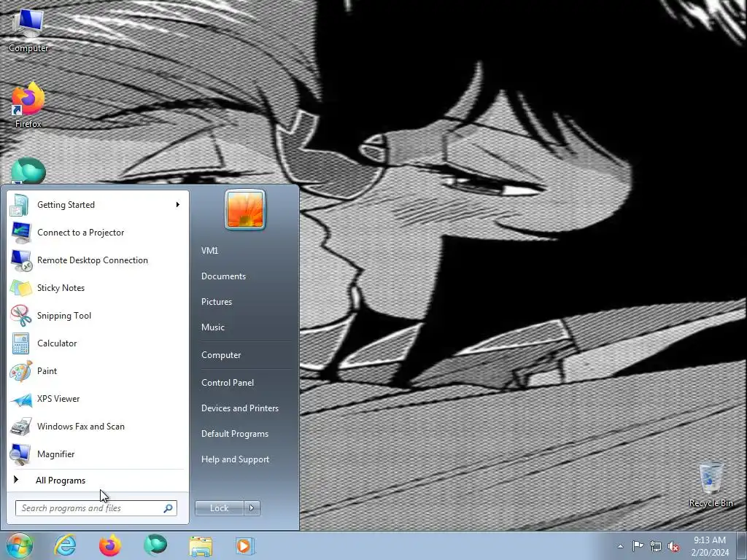747x560 pixels.
Task: Click the Search programs and files box
Action: coord(96,508)
